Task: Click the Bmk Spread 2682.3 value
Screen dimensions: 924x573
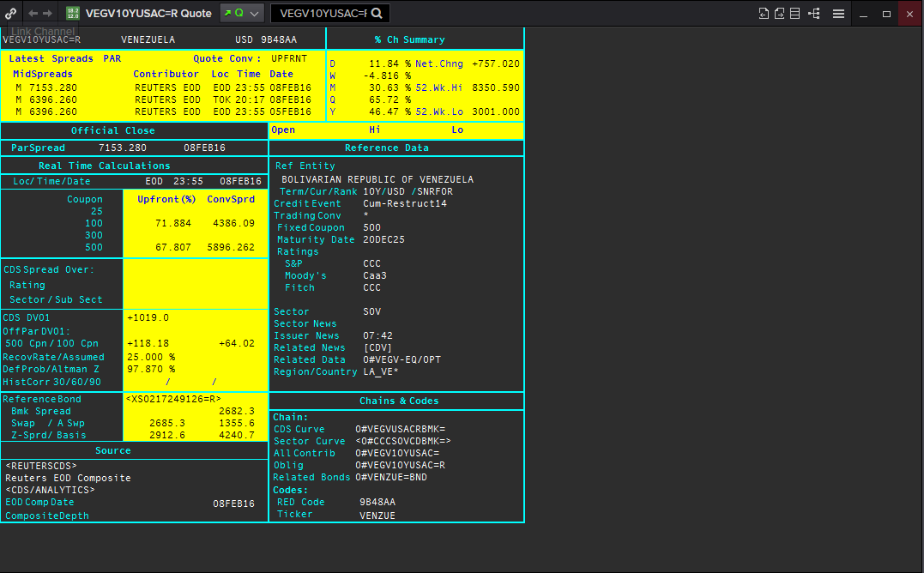Action: point(237,411)
